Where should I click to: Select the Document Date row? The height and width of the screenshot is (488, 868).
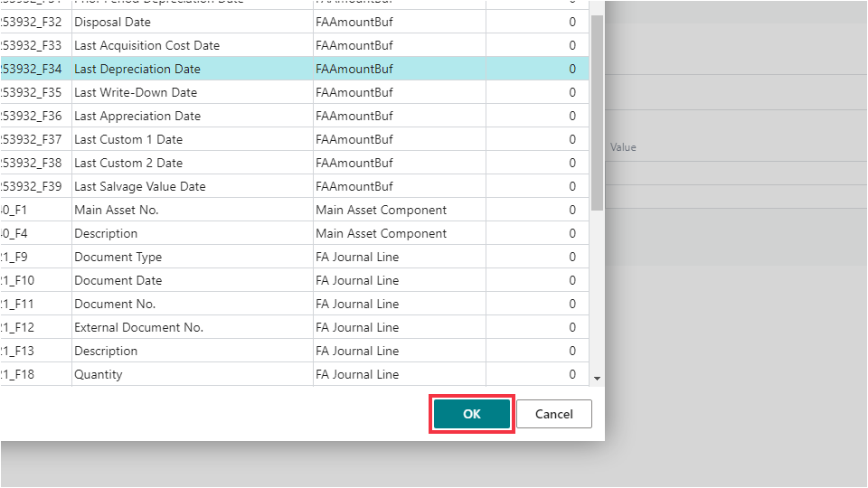295,280
